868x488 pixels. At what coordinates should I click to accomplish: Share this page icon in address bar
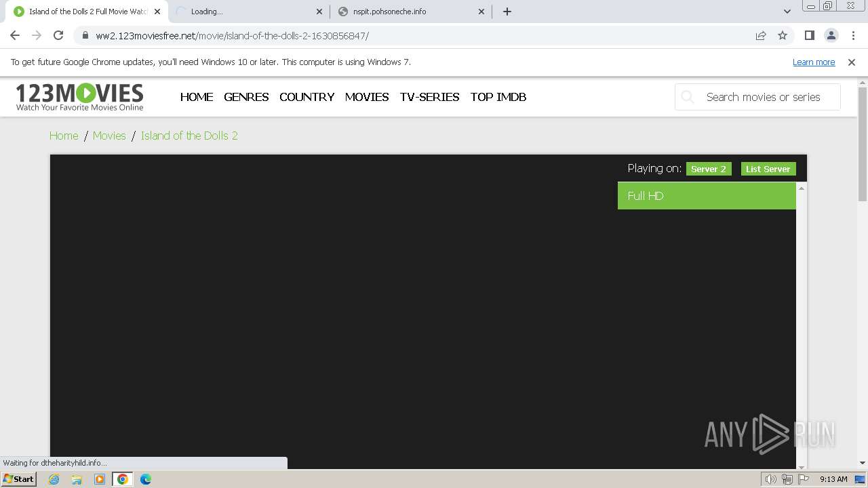pyautogui.click(x=761, y=35)
